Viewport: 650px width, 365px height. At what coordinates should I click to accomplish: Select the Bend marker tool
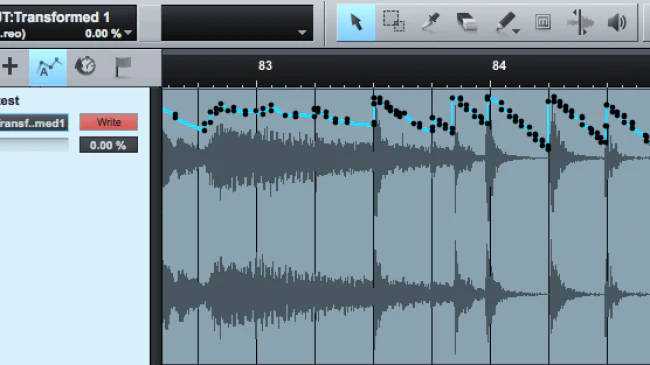tap(580, 22)
